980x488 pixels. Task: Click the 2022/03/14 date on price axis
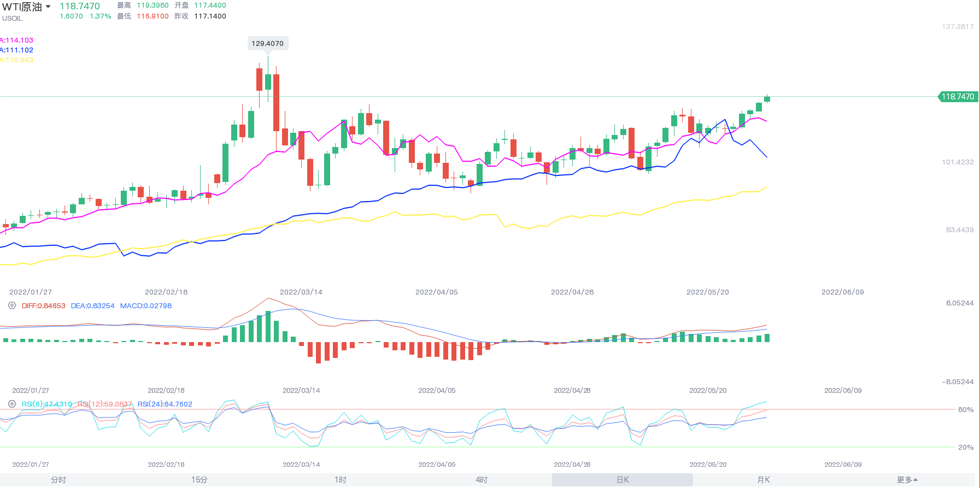coord(301,292)
